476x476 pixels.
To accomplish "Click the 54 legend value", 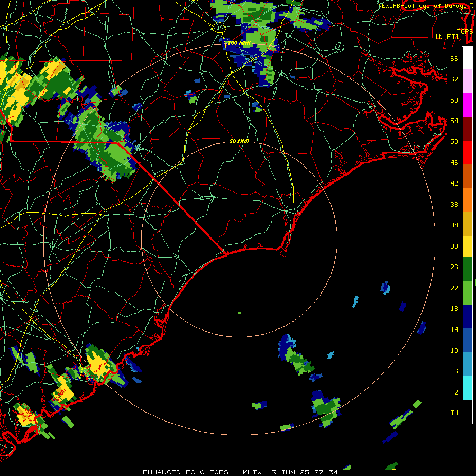I will coord(454,121).
